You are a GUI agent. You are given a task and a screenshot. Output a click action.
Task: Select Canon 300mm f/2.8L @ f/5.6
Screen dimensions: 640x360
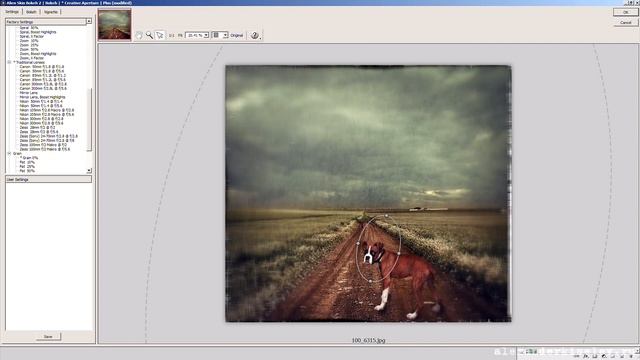point(43,89)
